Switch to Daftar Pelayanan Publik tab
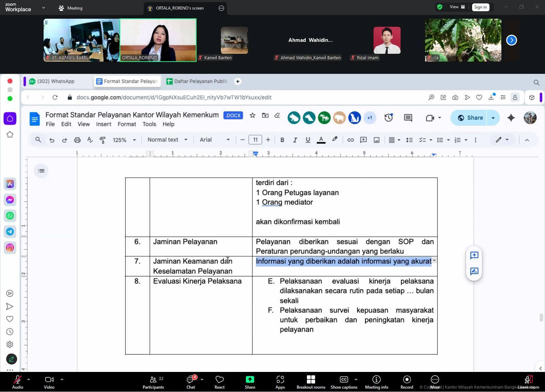 pyautogui.click(x=197, y=81)
